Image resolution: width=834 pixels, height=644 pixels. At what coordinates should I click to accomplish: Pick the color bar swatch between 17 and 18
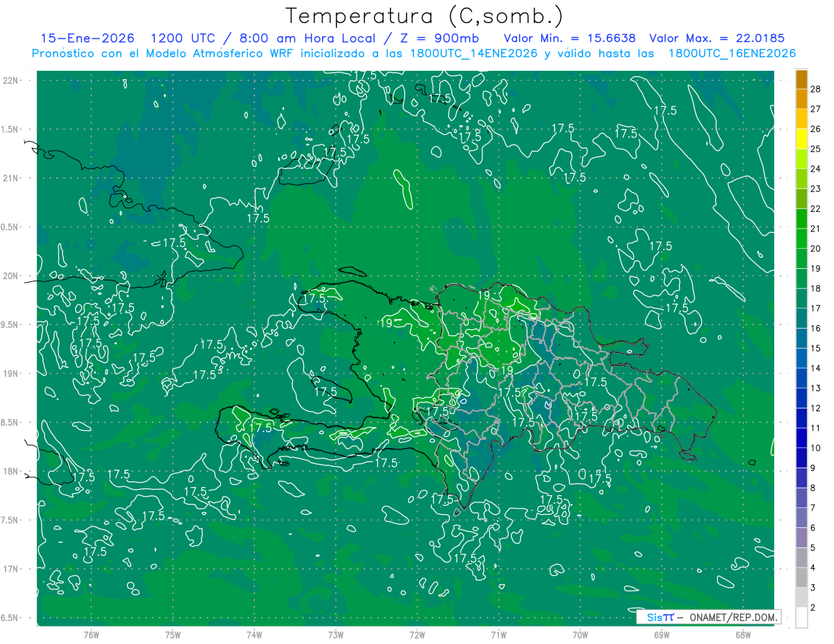[801, 298]
